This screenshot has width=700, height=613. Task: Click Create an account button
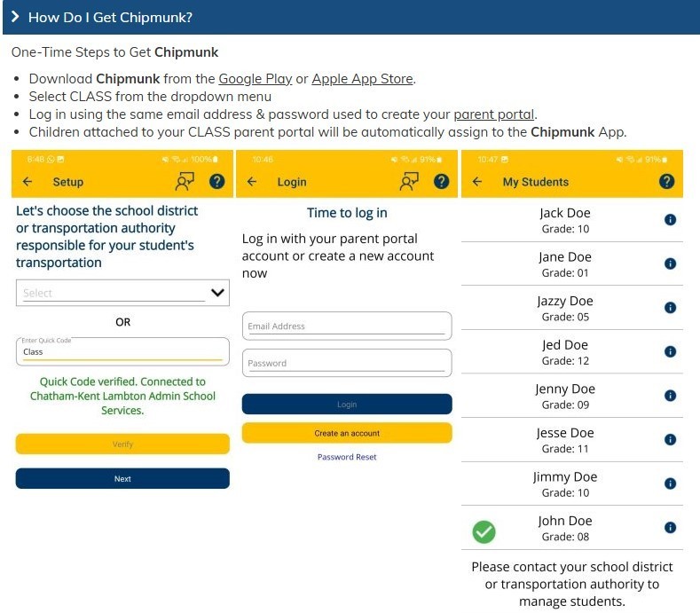(x=347, y=433)
